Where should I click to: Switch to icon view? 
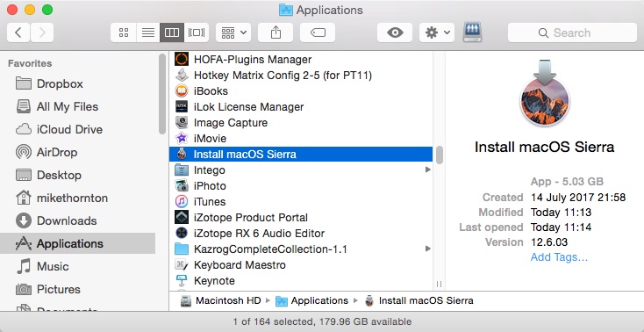point(124,32)
